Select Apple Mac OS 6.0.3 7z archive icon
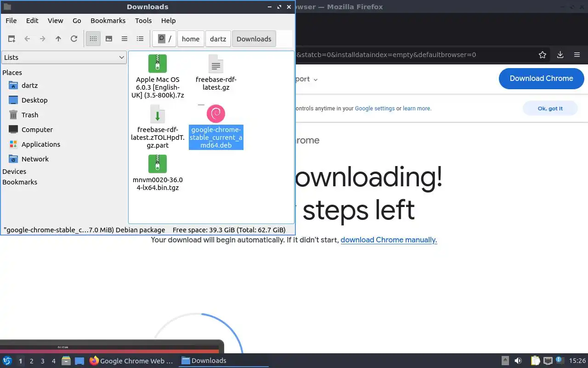Viewport: 588px width, 368px height. 158,63
